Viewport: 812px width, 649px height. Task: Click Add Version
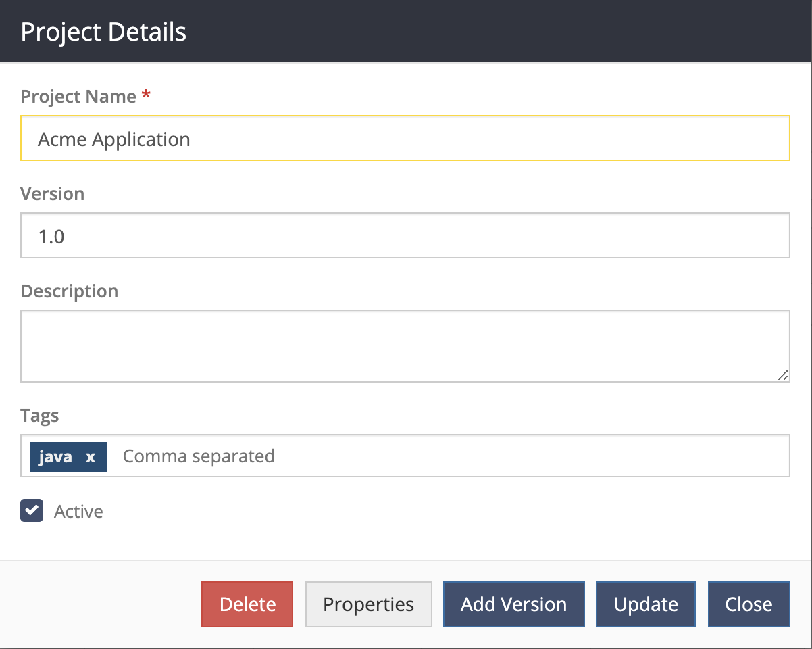[513, 604]
